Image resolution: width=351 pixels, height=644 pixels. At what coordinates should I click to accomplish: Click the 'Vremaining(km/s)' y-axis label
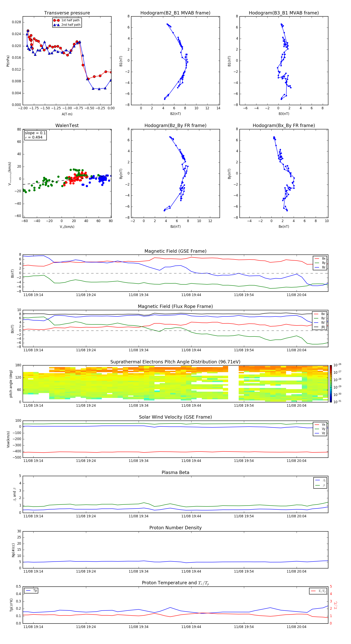click(10, 173)
